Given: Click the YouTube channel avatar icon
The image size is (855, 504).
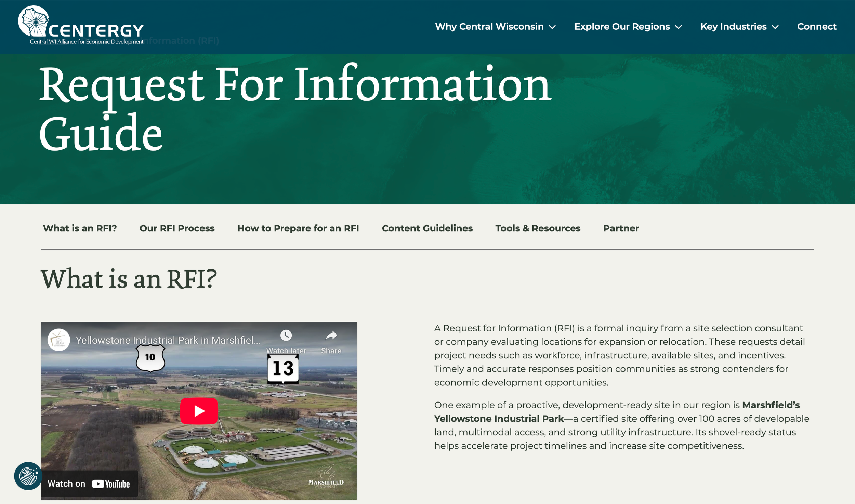Looking at the screenshot, I should point(59,340).
